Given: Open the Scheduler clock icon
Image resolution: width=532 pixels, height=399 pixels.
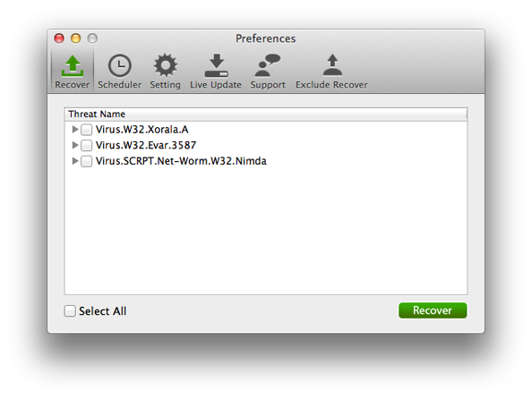Looking at the screenshot, I should tap(119, 65).
